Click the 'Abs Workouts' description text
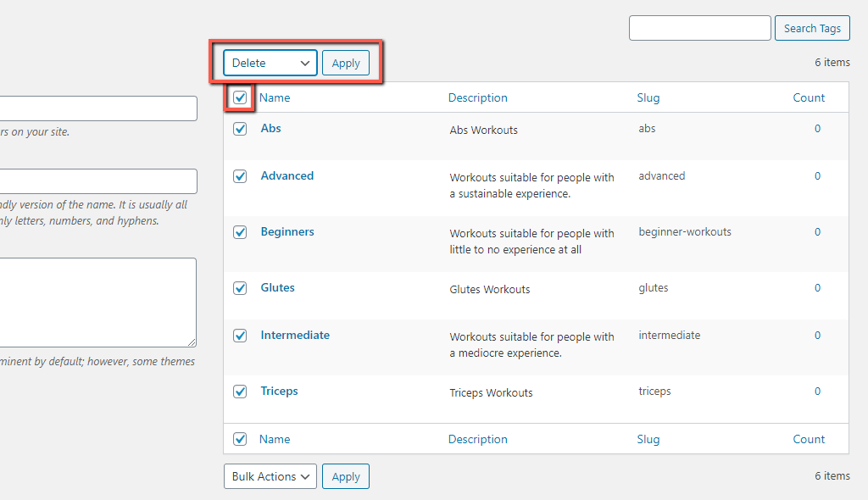 [x=484, y=131]
